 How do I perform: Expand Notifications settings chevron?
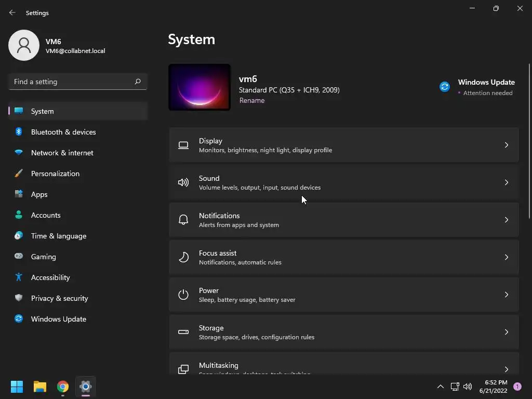(x=506, y=220)
